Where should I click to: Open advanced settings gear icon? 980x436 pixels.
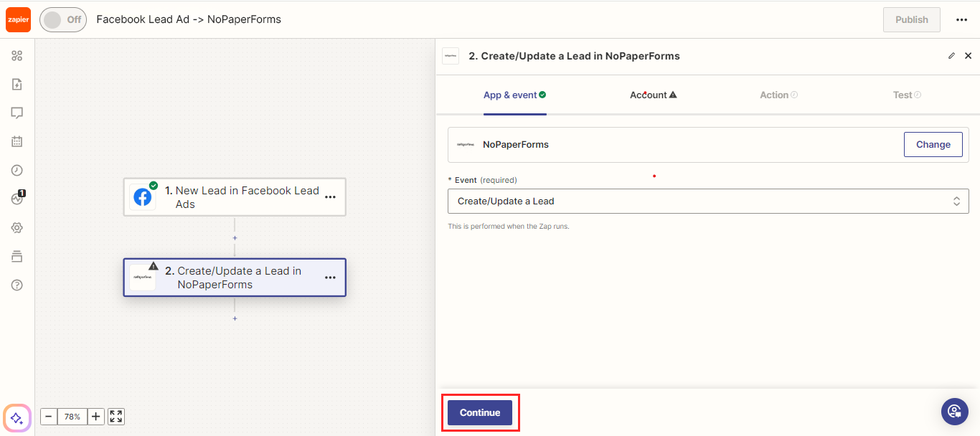(x=17, y=228)
